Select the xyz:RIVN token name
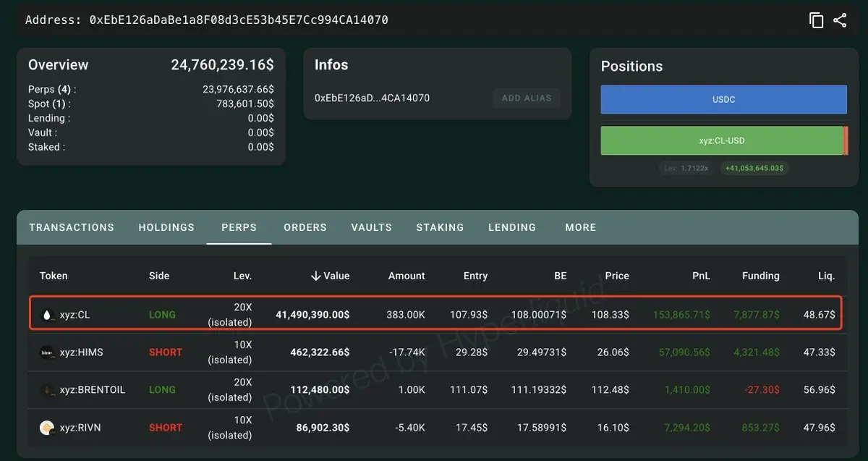Image resolution: width=868 pixels, height=461 pixels. pos(80,428)
